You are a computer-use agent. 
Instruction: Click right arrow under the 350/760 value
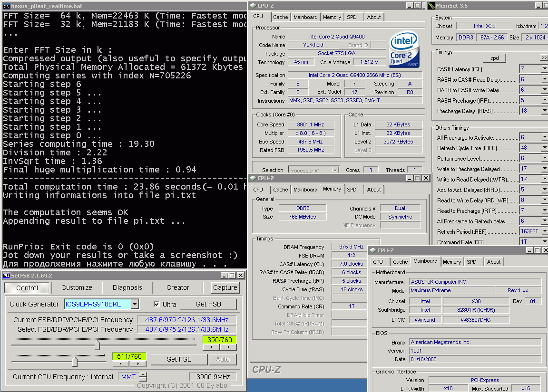(x=228, y=347)
